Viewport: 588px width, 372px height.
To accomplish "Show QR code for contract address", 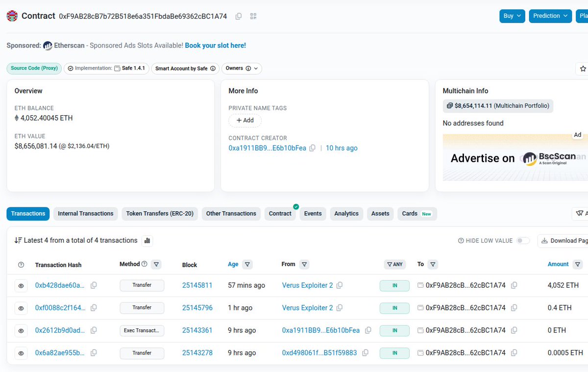I will point(253,16).
